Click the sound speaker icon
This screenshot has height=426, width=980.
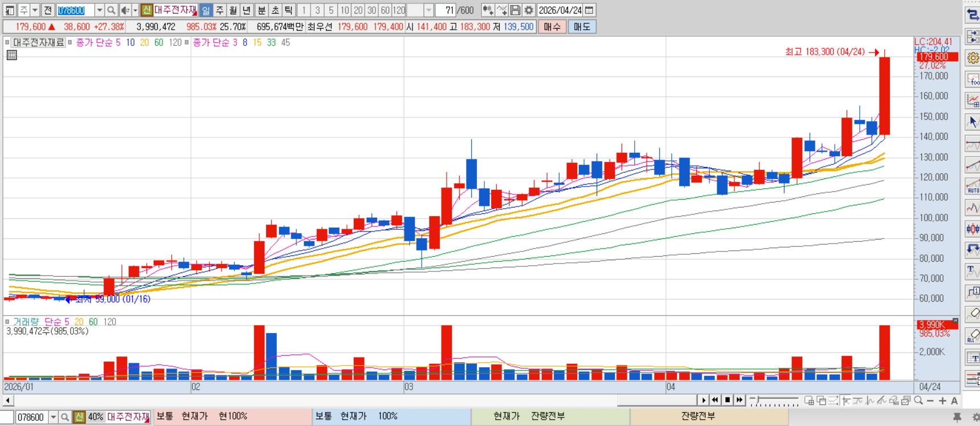[x=125, y=10]
